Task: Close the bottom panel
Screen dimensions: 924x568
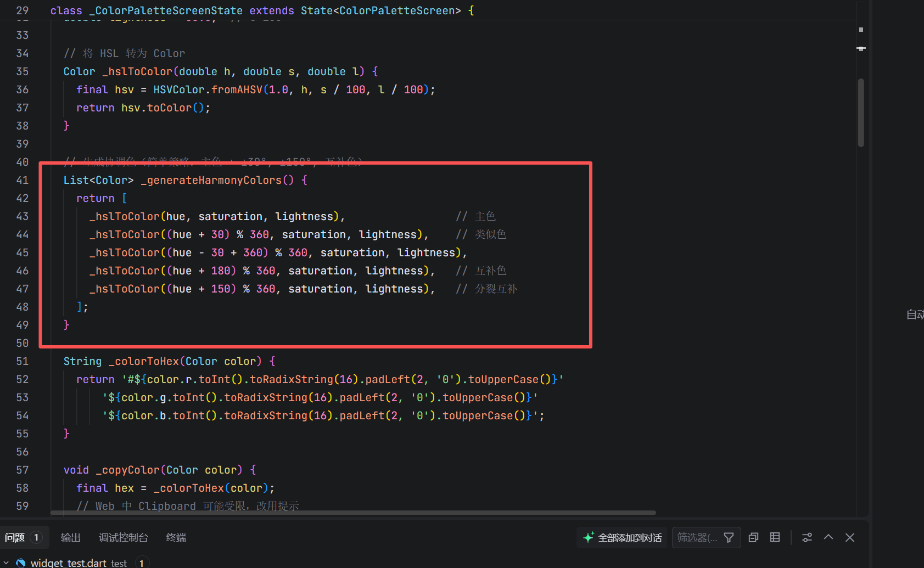Action: (850, 537)
